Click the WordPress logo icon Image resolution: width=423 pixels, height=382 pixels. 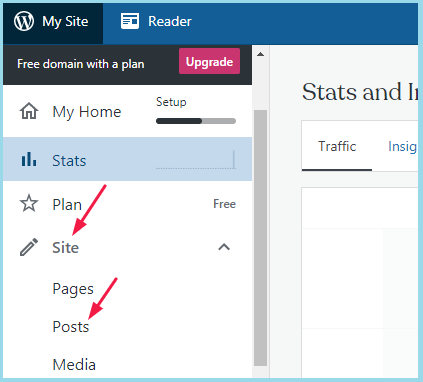tap(24, 21)
